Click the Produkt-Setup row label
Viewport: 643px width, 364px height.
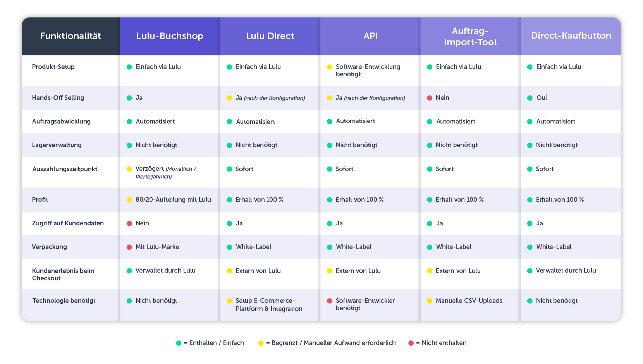pos(53,67)
